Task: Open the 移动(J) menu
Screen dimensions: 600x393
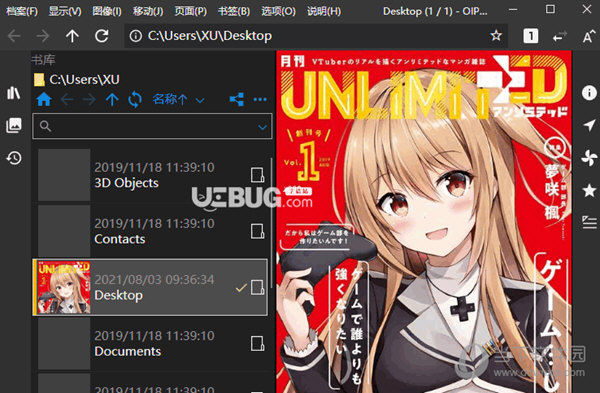Action: (x=148, y=11)
